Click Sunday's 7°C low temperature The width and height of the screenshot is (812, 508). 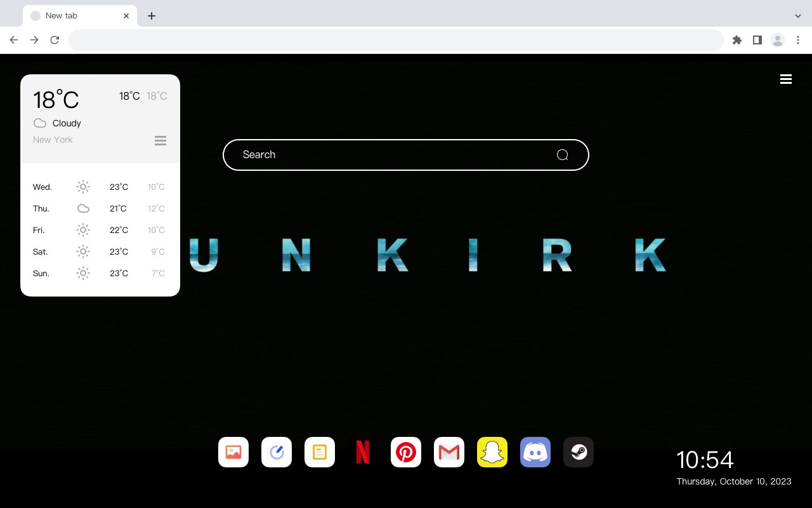pos(158,273)
